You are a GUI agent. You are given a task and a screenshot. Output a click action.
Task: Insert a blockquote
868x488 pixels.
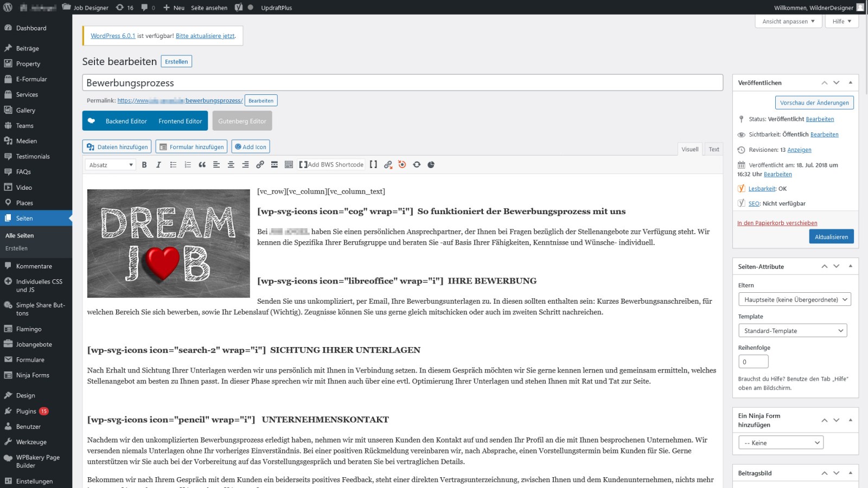202,164
